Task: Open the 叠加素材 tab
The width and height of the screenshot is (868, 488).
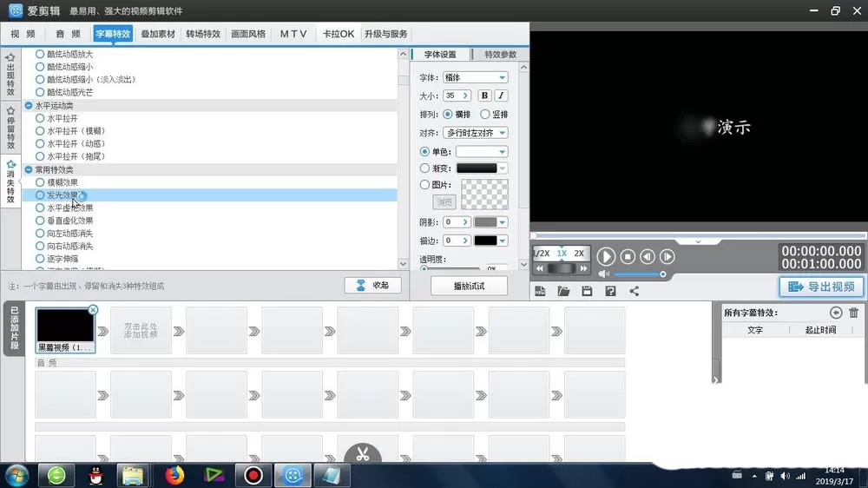Action: click(158, 34)
